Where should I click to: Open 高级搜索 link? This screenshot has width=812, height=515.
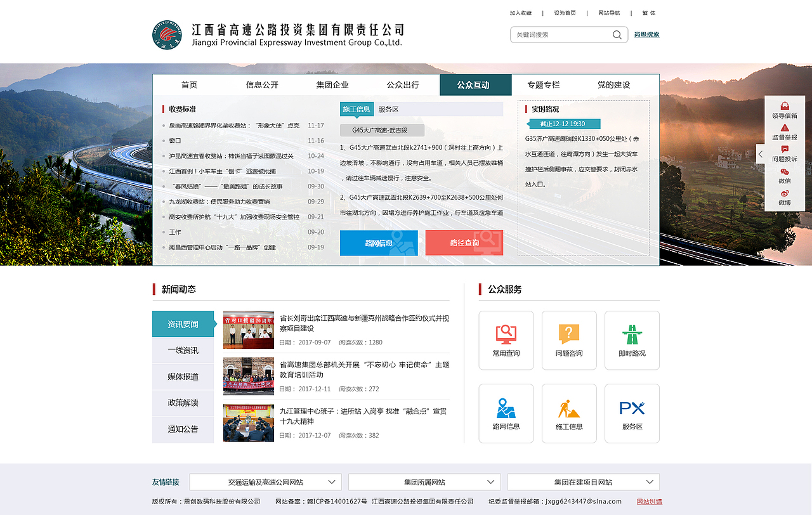tap(647, 35)
